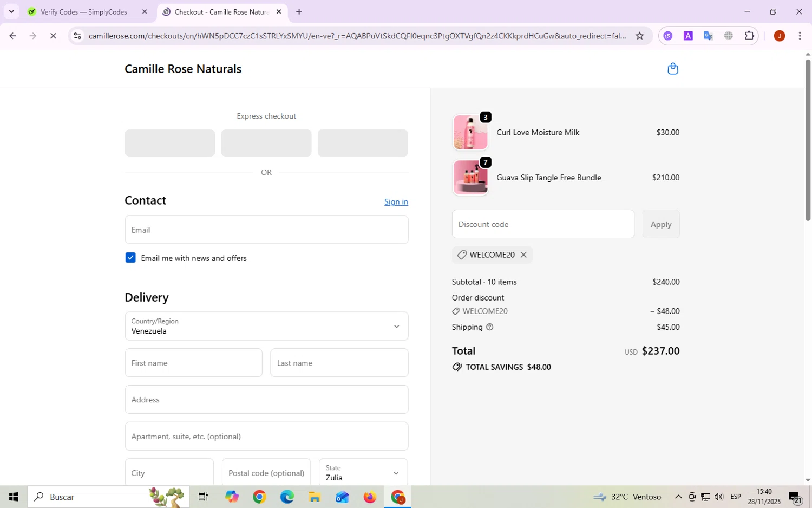Open notification center icon
This screenshot has width=812, height=508.
pos(795,497)
